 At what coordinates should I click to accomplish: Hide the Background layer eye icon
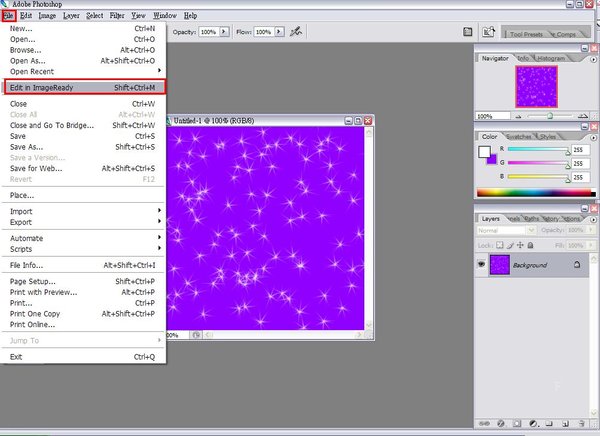coord(481,264)
